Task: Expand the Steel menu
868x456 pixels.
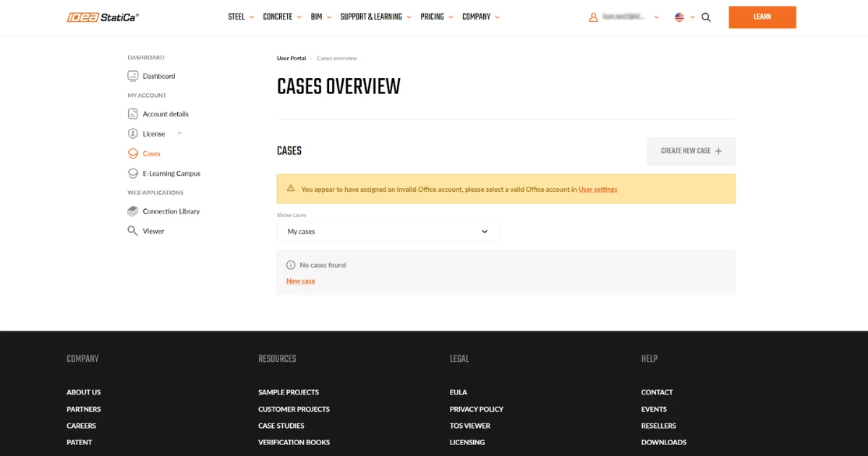Action: 241,17
